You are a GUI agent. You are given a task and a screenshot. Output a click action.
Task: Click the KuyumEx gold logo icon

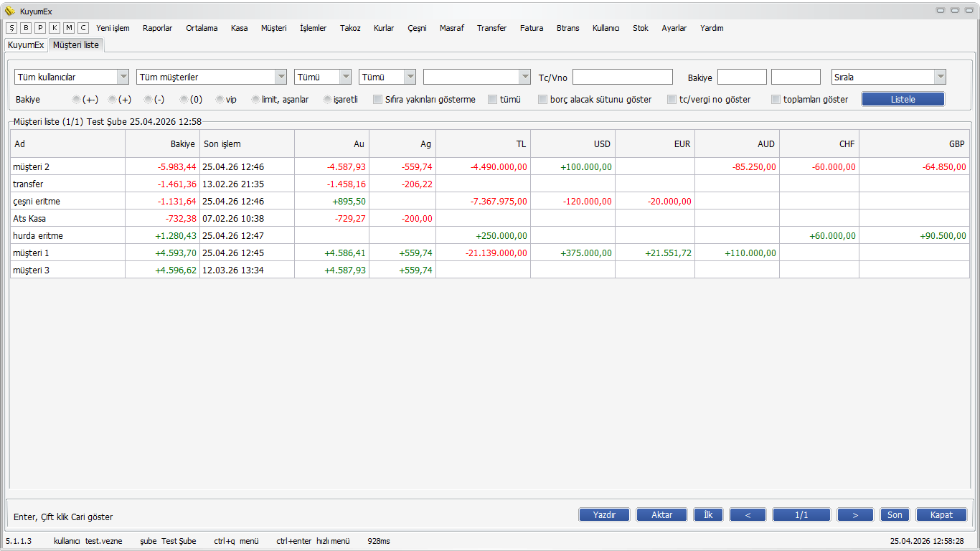click(10, 11)
